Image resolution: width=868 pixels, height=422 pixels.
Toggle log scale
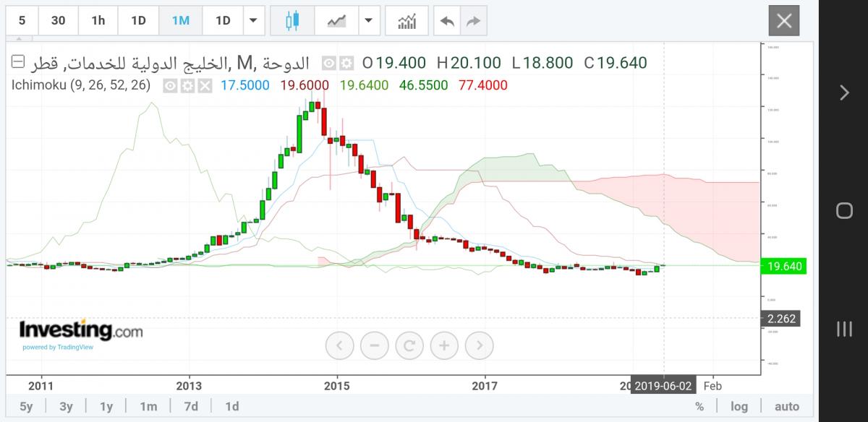coord(739,407)
